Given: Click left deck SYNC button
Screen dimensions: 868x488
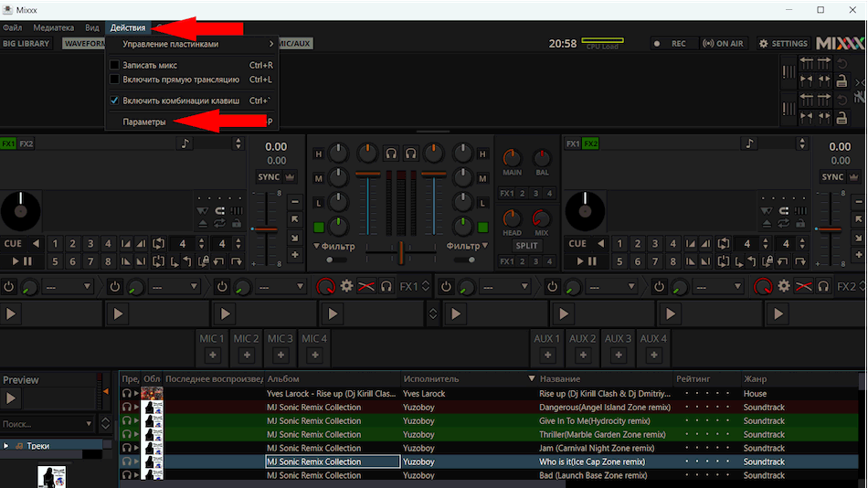Looking at the screenshot, I should pos(269,176).
